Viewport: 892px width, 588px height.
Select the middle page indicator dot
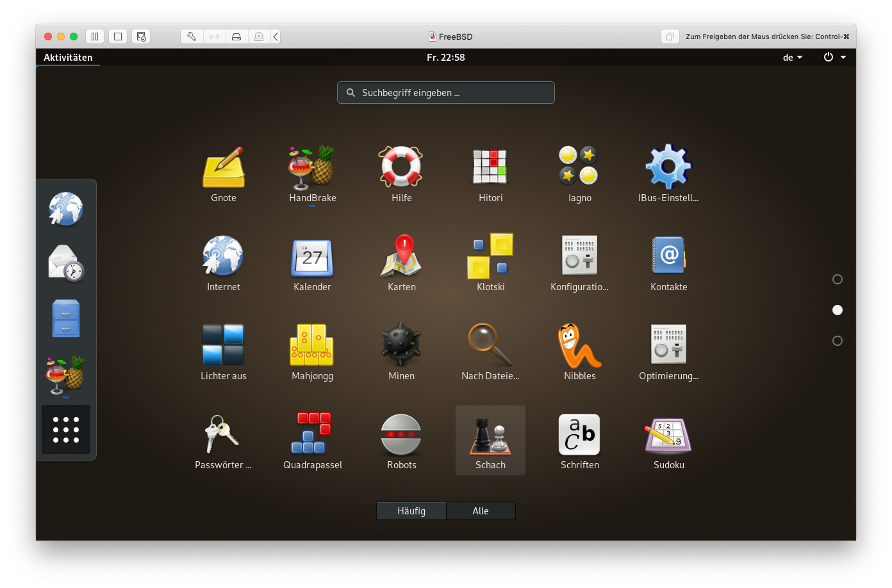coord(837,310)
